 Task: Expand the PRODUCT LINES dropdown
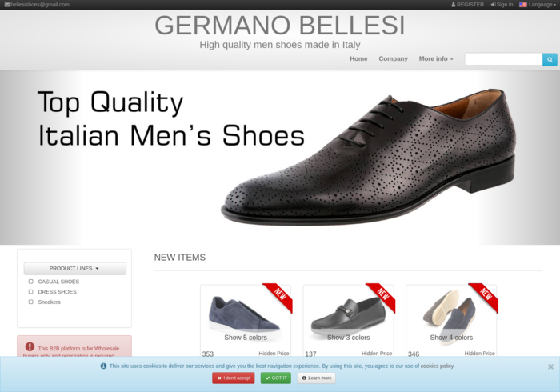click(x=75, y=269)
